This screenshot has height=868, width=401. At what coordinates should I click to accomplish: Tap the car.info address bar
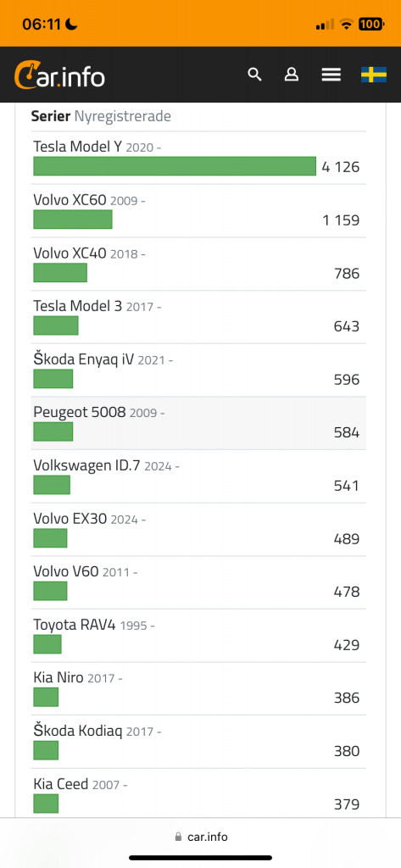pos(200,837)
